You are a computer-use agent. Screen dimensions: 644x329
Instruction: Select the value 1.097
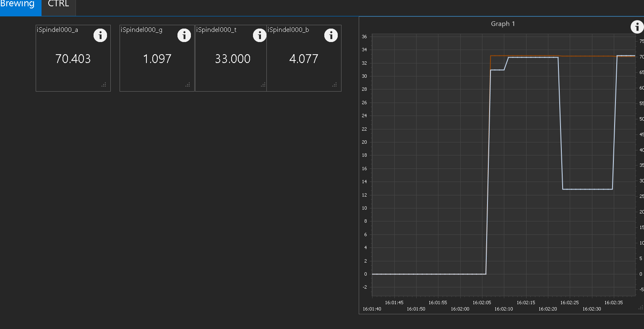157,59
